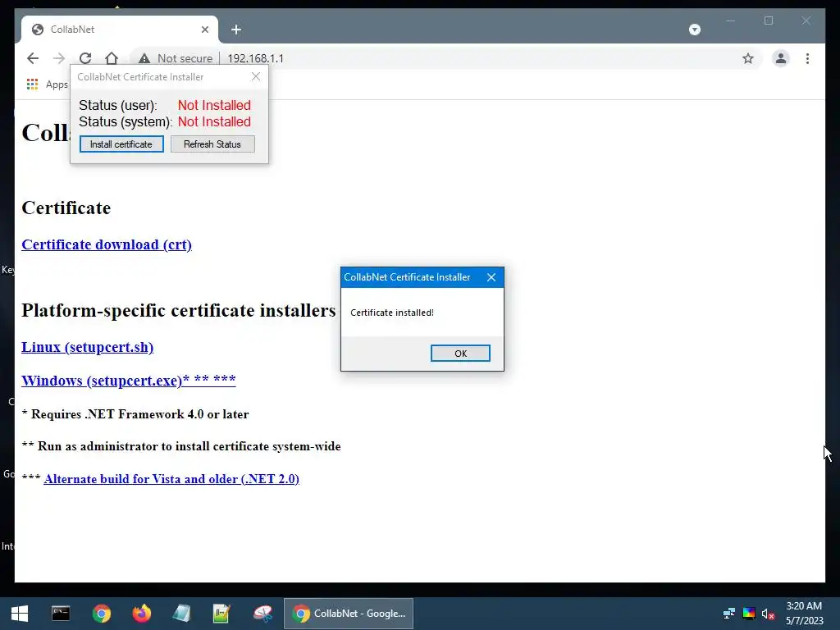Go forward in Chrome browser
The height and width of the screenshot is (630, 840).
point(59,58)
